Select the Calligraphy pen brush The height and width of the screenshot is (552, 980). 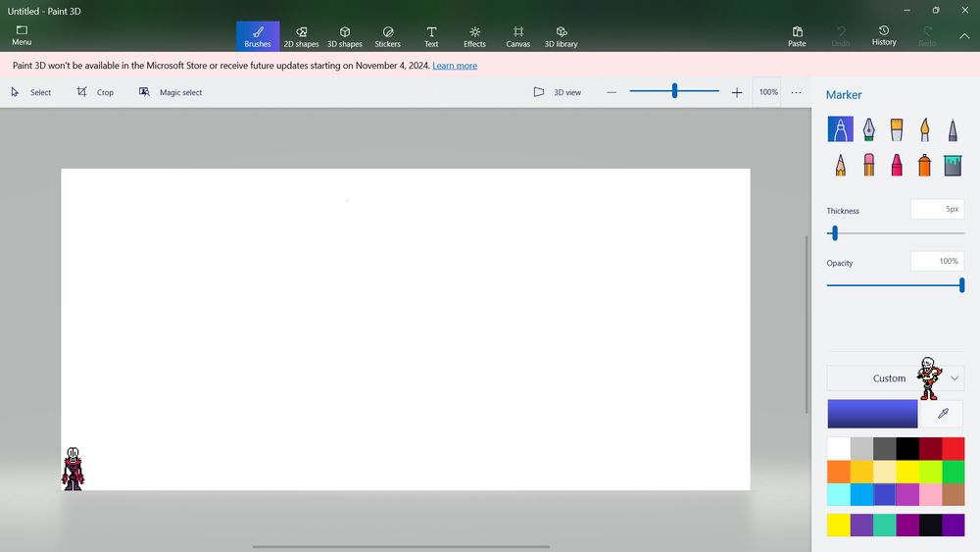[x=868, y=128]
